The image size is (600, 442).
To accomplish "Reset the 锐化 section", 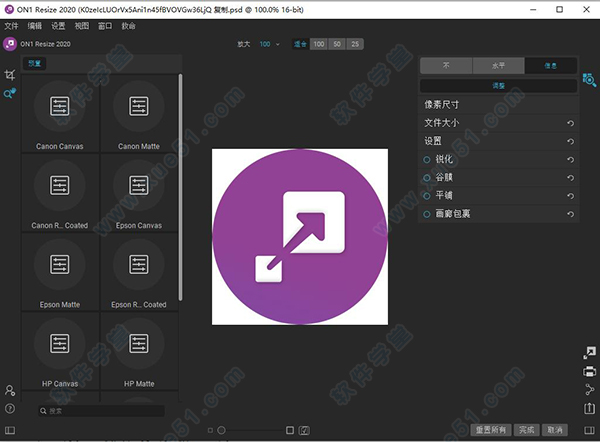I will pos(571,160).
